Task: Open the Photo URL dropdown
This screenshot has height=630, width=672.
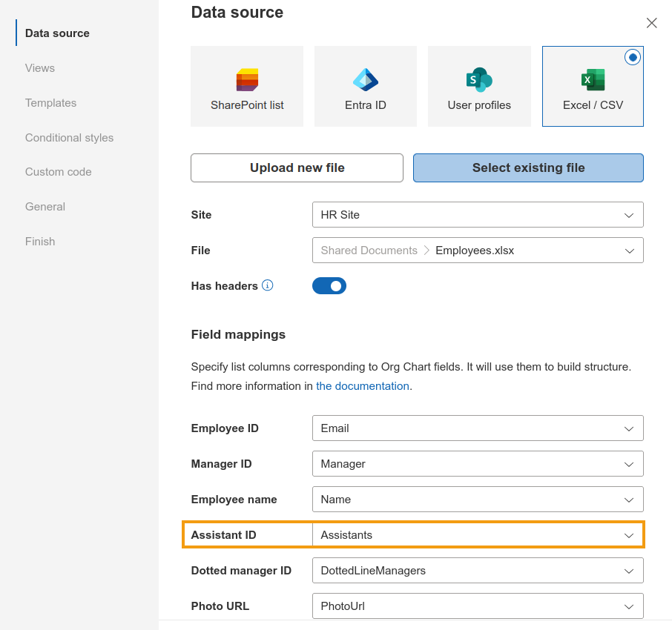Action: [478, 606]
